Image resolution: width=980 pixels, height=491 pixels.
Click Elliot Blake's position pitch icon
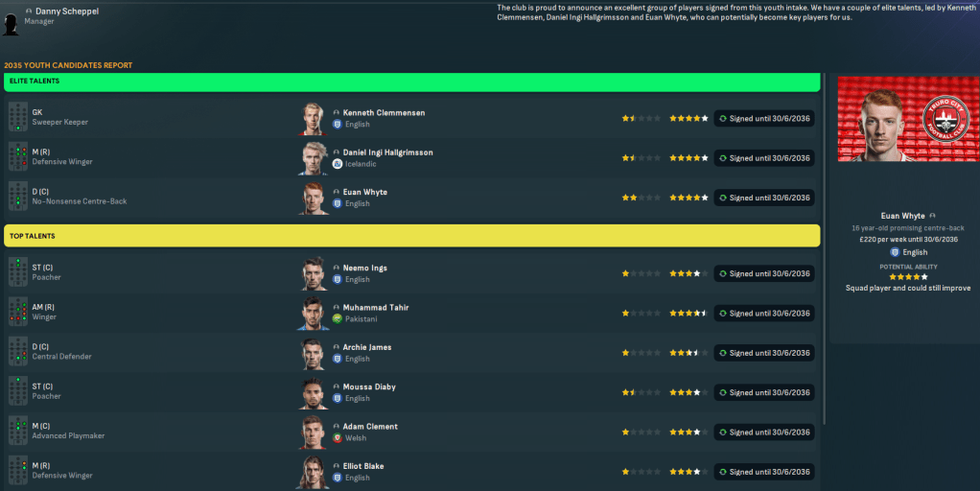pyautogui.click(x=17, y=471)
